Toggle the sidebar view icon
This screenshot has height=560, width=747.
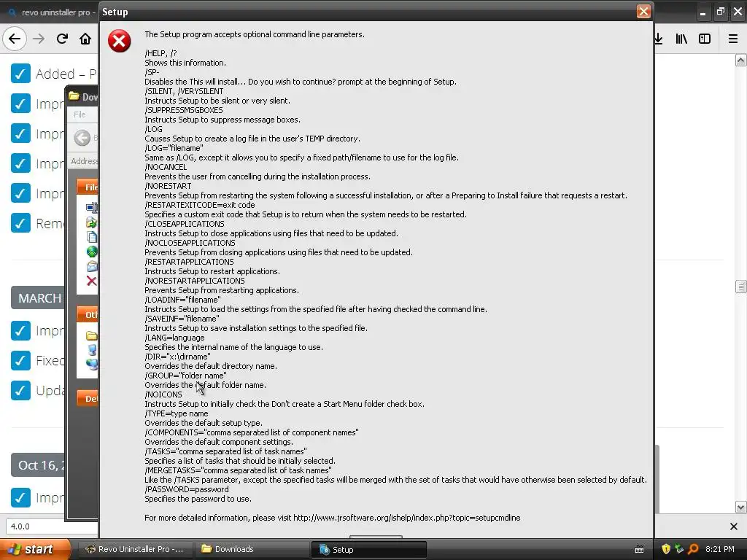(705, 39)
